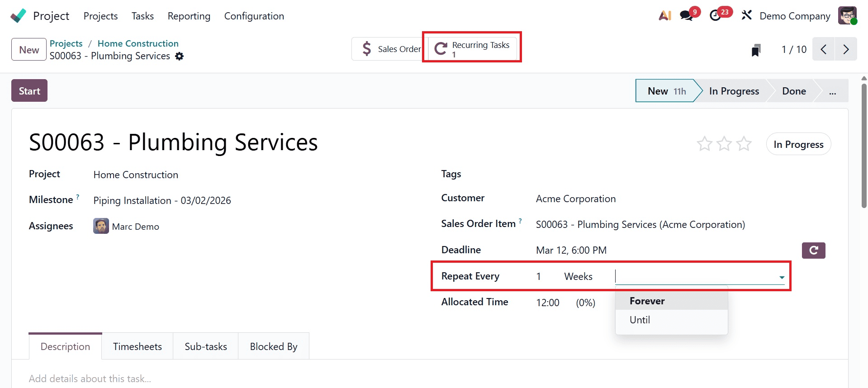
Task: Click the Tags field
Action: click(x=683, y=174)
